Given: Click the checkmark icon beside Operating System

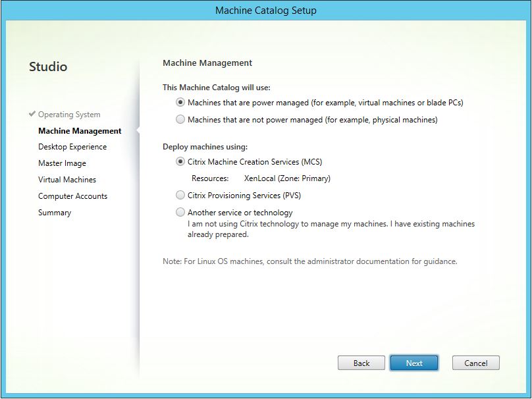Looking at the screenshot, I should tap(32, 114).
